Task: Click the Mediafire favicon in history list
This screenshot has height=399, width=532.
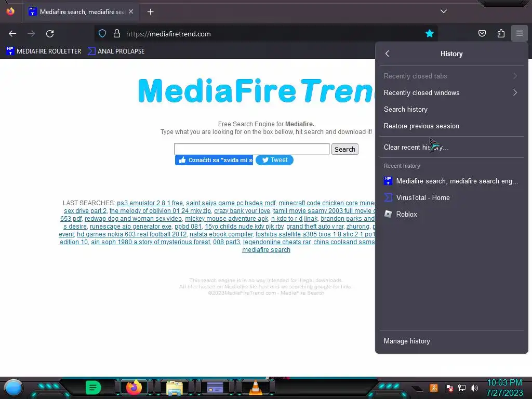Action: tap(388, 181)
